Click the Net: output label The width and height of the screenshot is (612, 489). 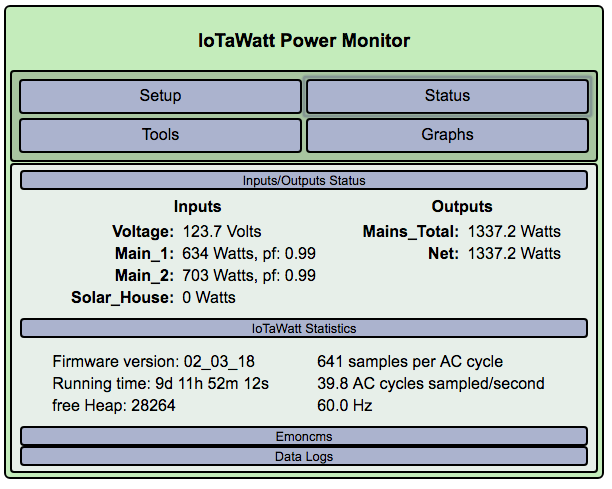443,254
